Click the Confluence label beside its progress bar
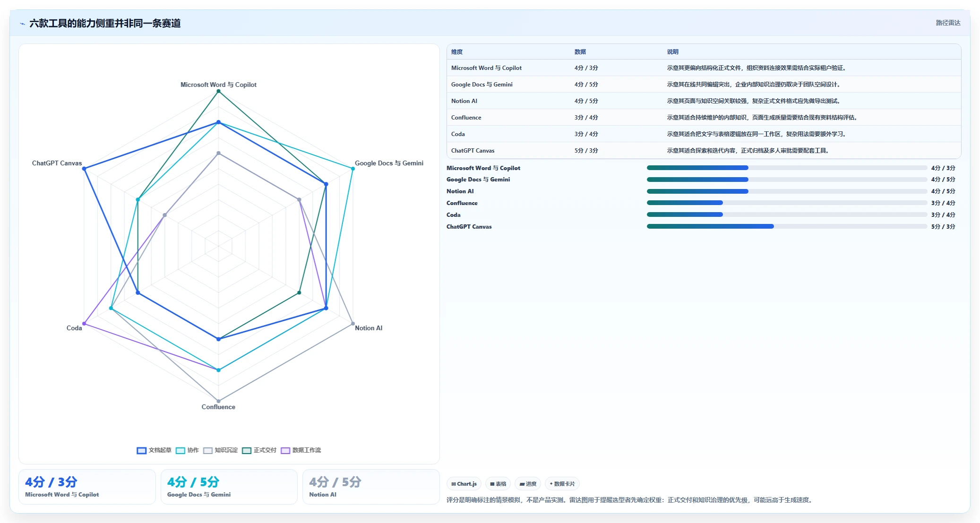The image size is (980, 523). tap(462, 203)
